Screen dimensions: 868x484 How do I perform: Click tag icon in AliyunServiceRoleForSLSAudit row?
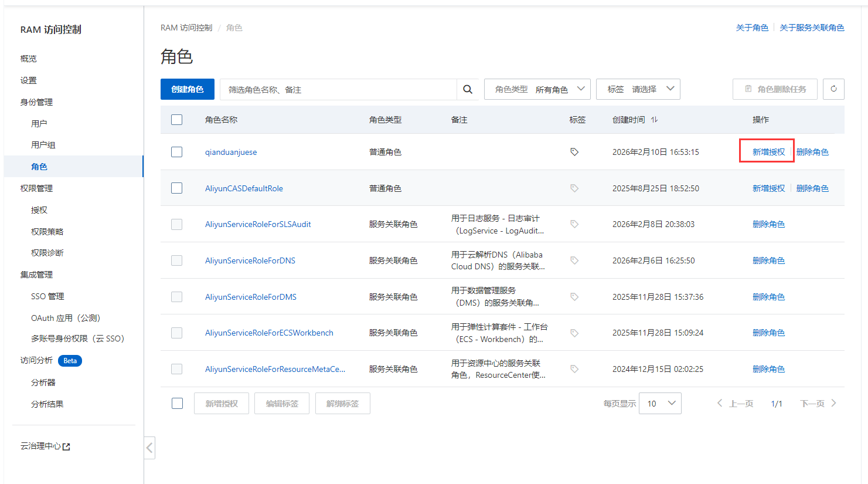point(574,224)
